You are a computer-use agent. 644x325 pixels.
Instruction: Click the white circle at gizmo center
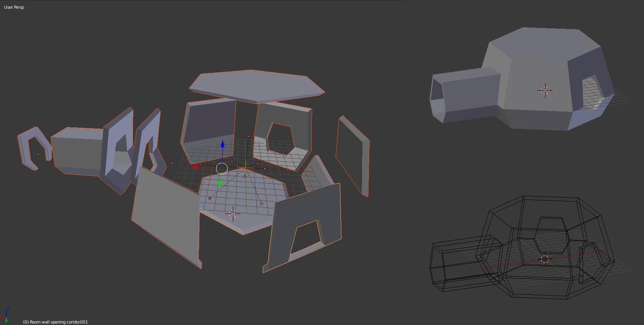click(222, 169)
